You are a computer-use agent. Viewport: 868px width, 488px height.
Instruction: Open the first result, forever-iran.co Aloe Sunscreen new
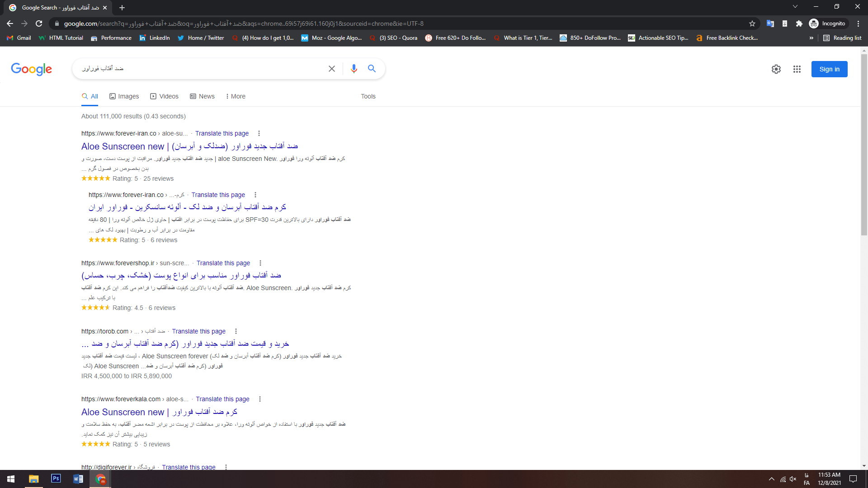(x=189, y=146)
